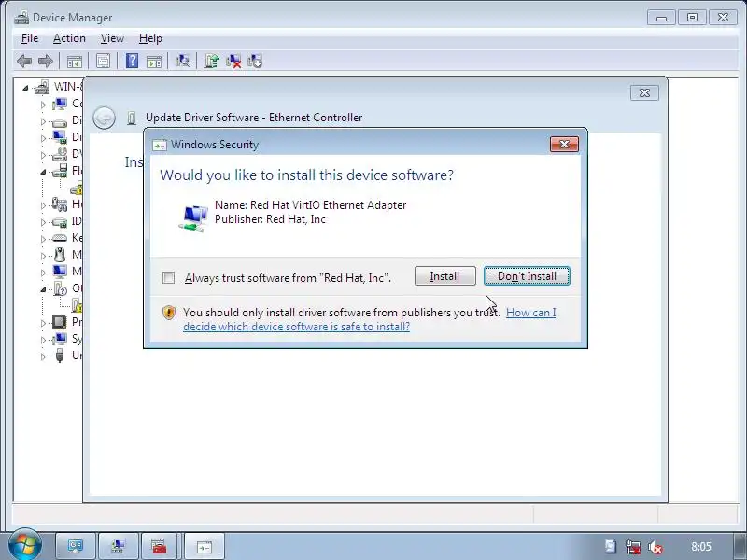
Task: Click the USB plug icon in device tree
Action: pyautogui.click(x=60, y=356)
